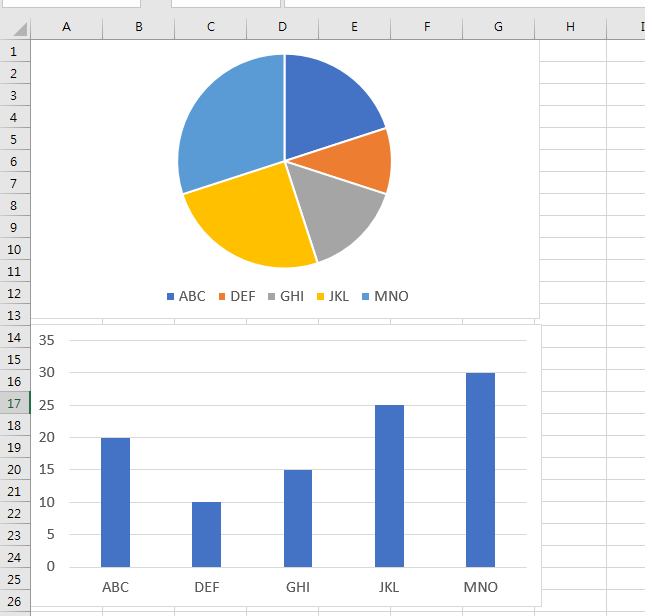Select the GHI legend label in pie chart

292,296
